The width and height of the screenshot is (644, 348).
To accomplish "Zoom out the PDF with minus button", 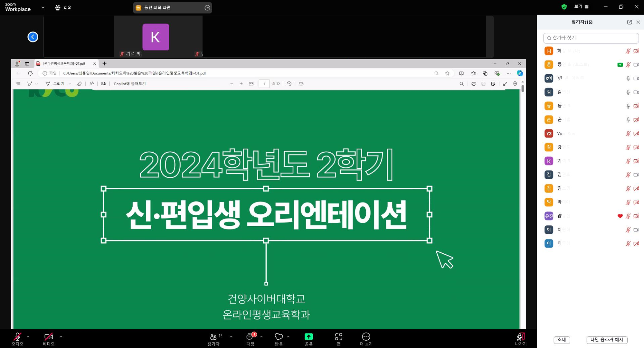I will tap(232, 84).
